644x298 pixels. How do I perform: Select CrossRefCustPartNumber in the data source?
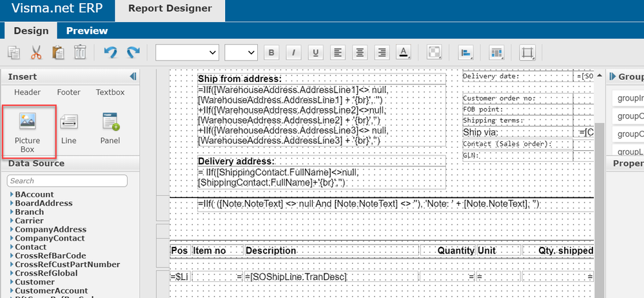67,264
